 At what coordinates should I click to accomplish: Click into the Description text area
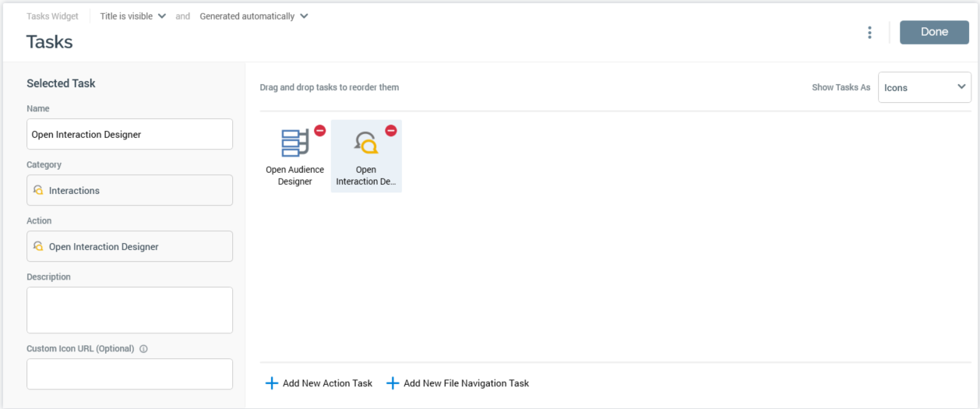pos(129,310)
